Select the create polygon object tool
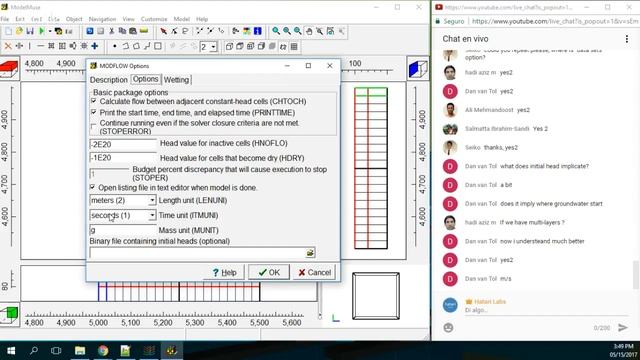Screen dimensions: 640x360 (x=136, y=46)
